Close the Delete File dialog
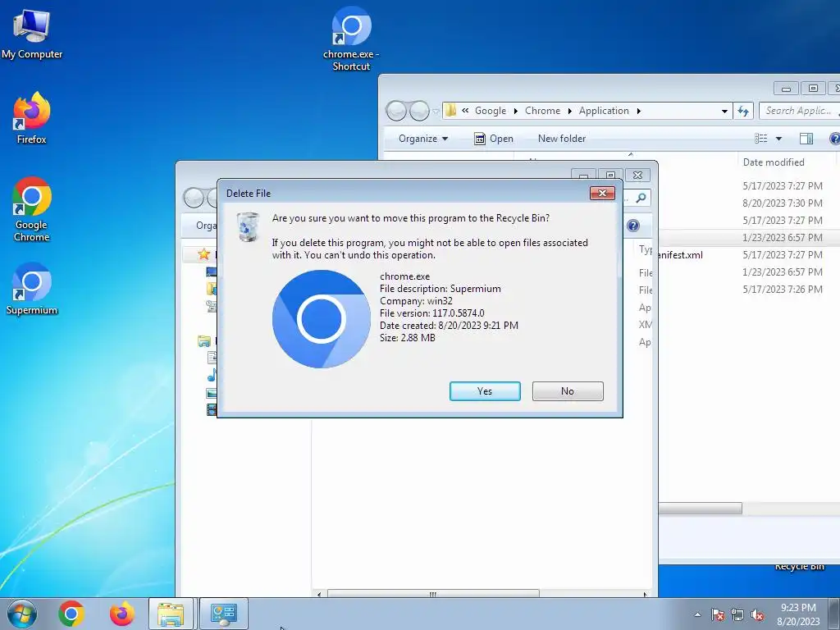 pyautogui.click(x=602, y=194)
